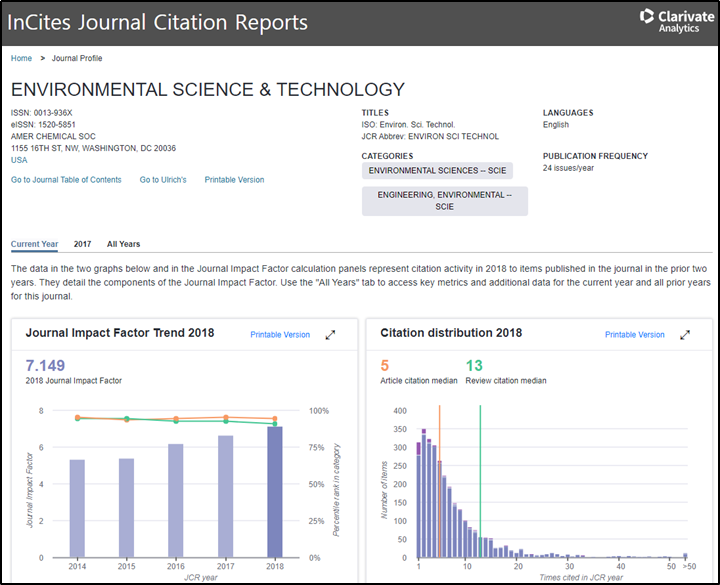
Task: Open Printable Version of Impact Factor Trend
Action: [280, 335]
